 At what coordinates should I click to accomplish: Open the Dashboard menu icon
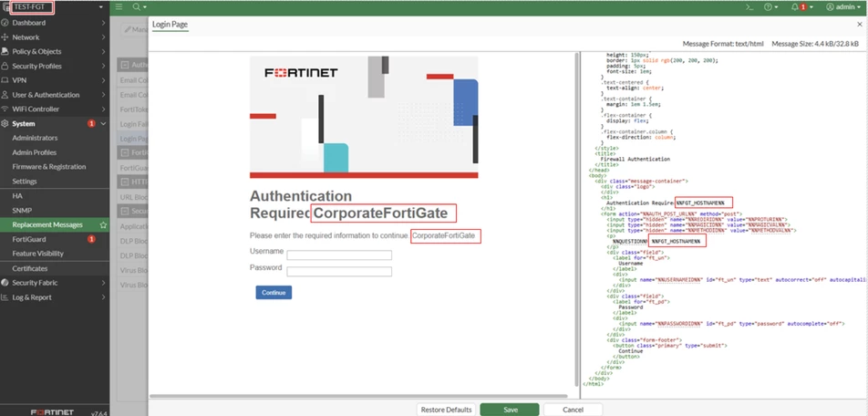(5, 23)
